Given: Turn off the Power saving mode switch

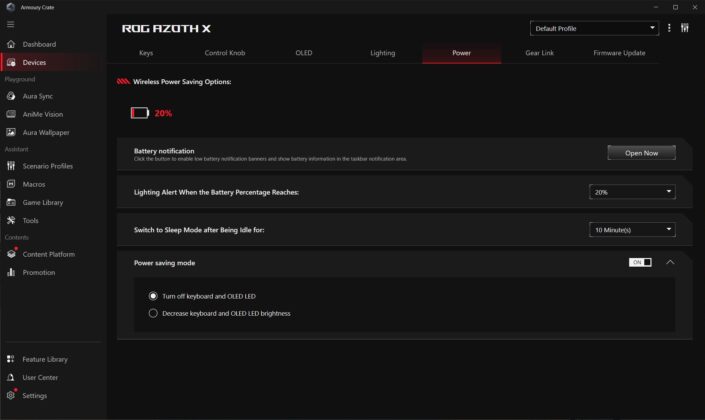Looking at the screenshot, I should (640, 262).
